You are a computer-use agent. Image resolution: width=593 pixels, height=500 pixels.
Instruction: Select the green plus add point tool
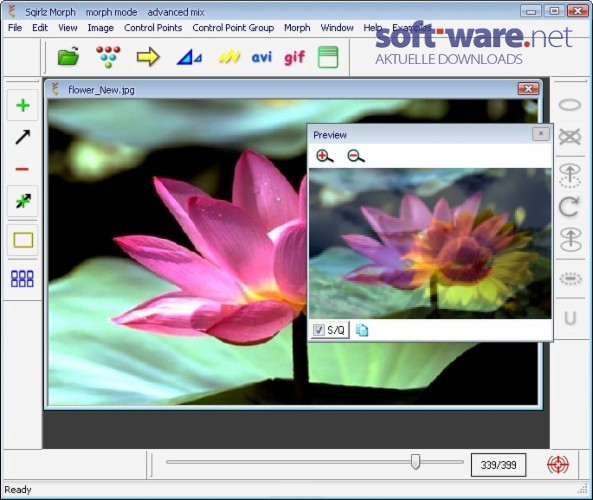coord(23,105)
